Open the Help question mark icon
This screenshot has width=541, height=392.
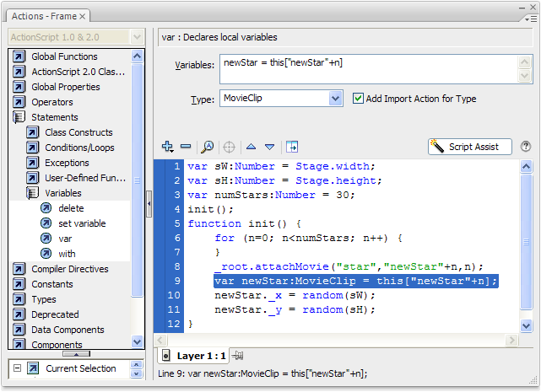pos(526,147)
